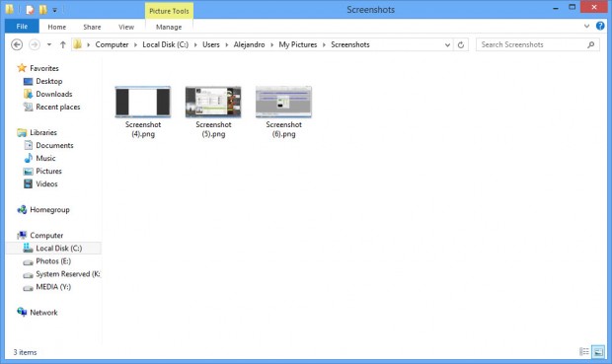Click the Desktop icon in Favorites
The image size is (612, 364).
(28, 81)
